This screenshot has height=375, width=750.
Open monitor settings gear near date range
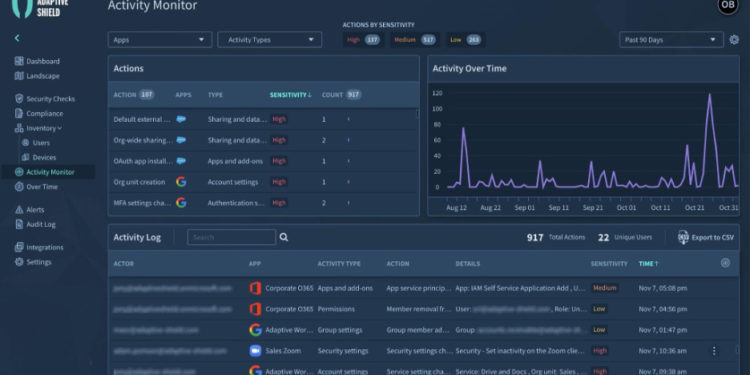coord(734,40)
